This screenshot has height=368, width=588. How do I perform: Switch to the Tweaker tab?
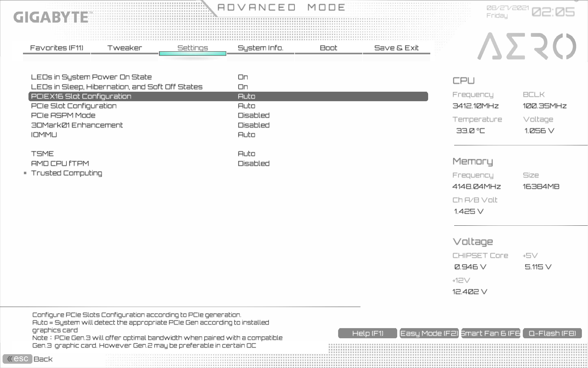click(125, 48)
